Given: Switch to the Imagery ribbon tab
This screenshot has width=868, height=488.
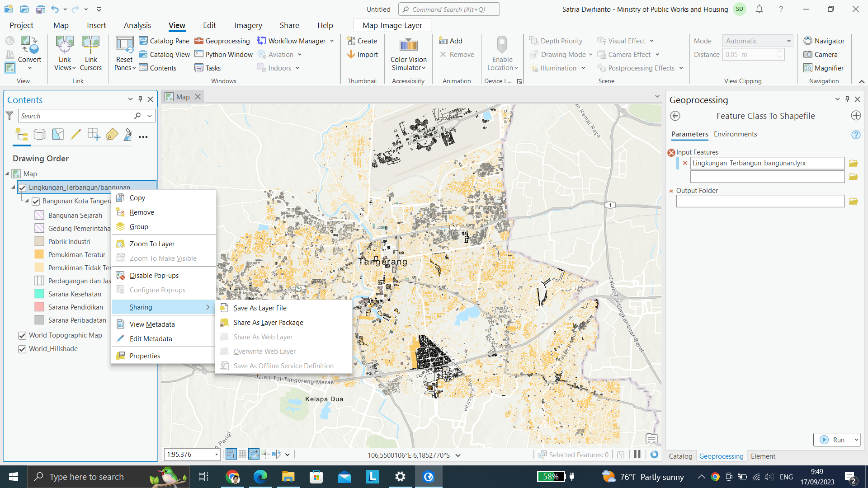Looking at the screenshot, I should click(248, 25).
